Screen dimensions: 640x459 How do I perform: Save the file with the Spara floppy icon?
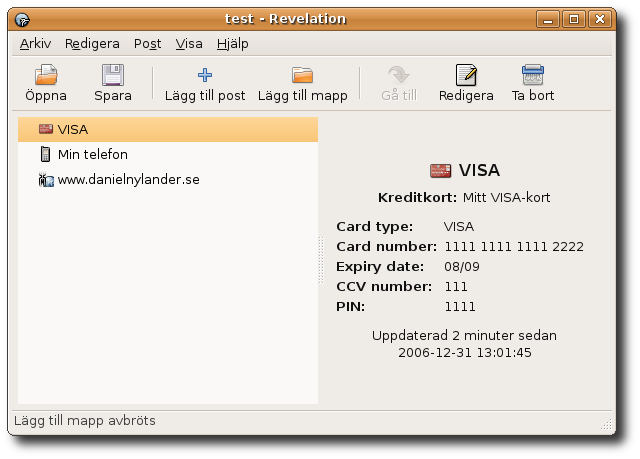113,75
